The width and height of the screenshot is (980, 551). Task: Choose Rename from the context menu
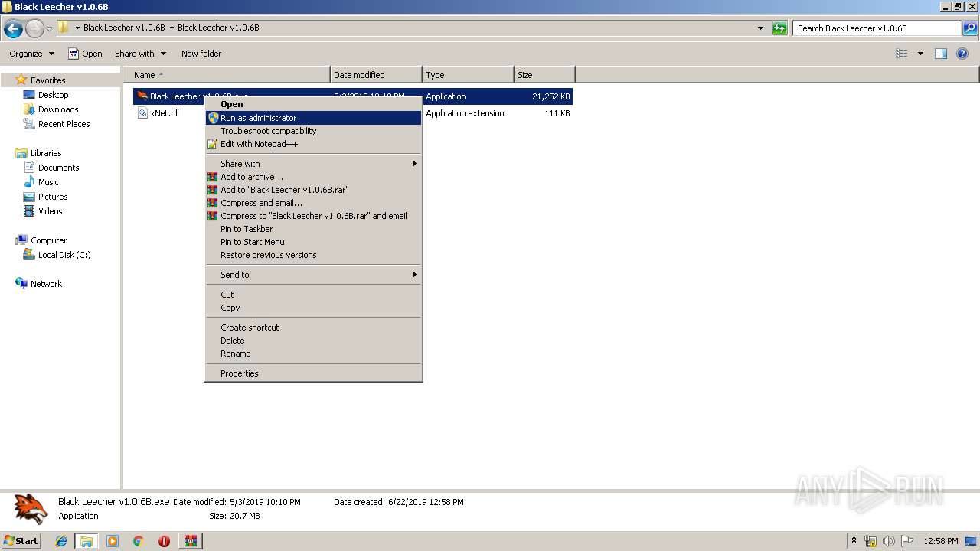(313, 354)
